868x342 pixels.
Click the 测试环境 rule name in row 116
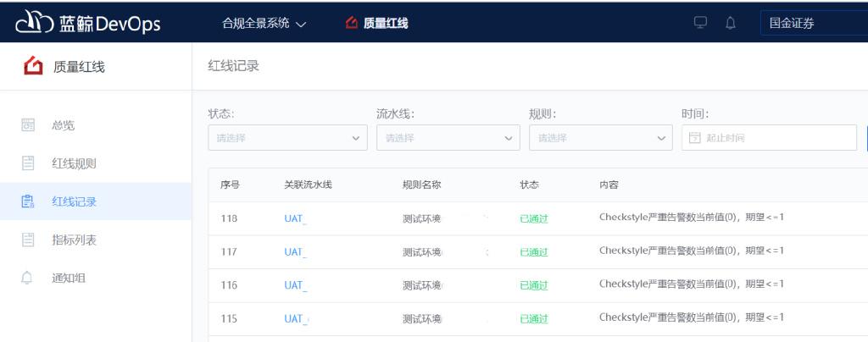(x=422, y=285)
